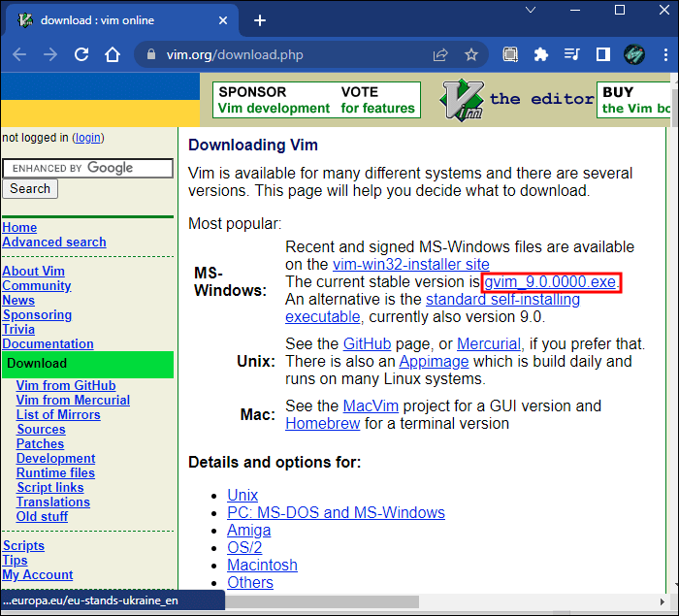The image size is (679, 616).
Task: Open the Tips link
Action: point(15,560)
